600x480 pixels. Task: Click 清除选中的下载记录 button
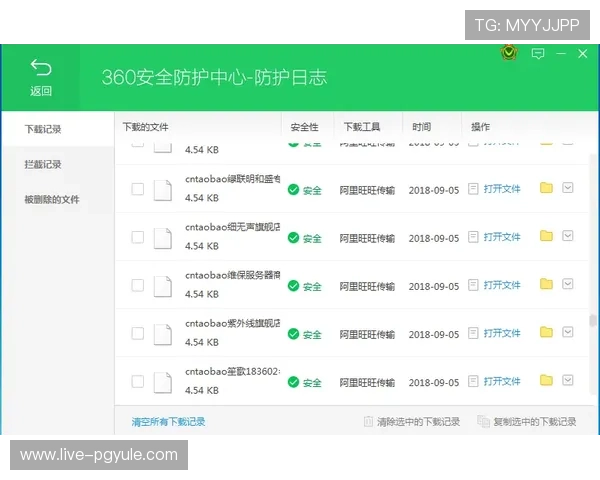click(x=412, y=422)
